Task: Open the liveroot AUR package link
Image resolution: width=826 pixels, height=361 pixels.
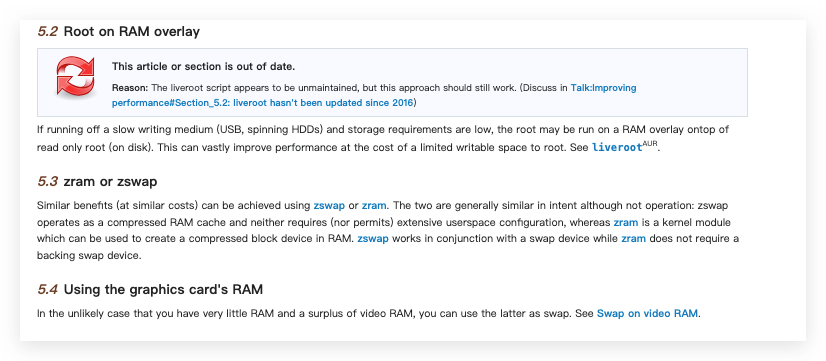Action: [x=617, y=147]
